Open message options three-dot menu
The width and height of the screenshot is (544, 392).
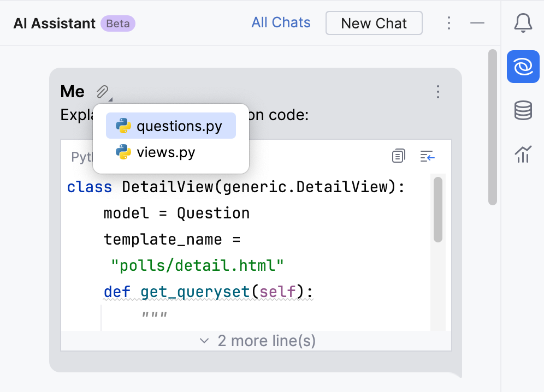[x=437, y=92]
